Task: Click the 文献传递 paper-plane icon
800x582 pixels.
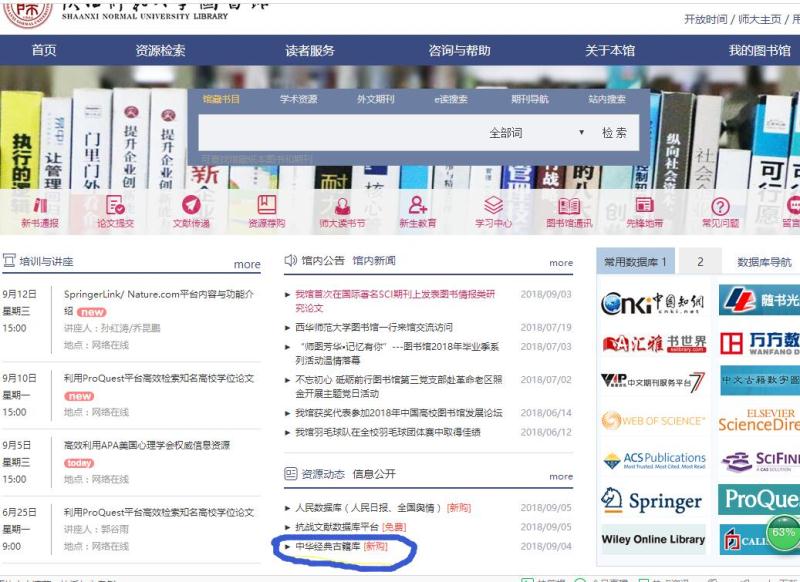Action: tap(191, 205)
